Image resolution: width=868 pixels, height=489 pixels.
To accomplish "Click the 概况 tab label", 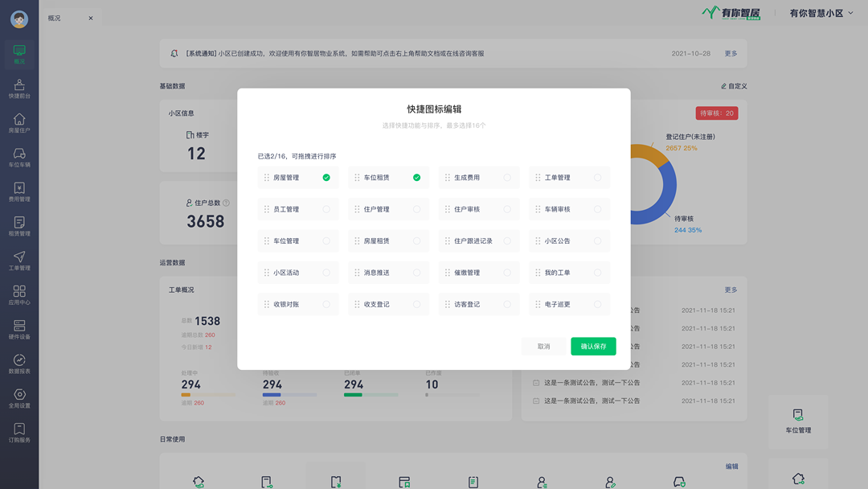I will point(55,18).
